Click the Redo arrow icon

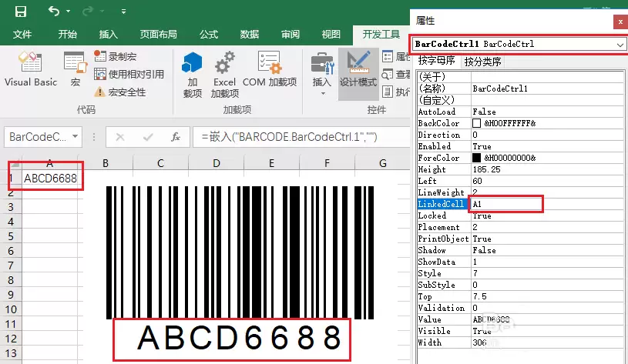(x=87, y=12)
